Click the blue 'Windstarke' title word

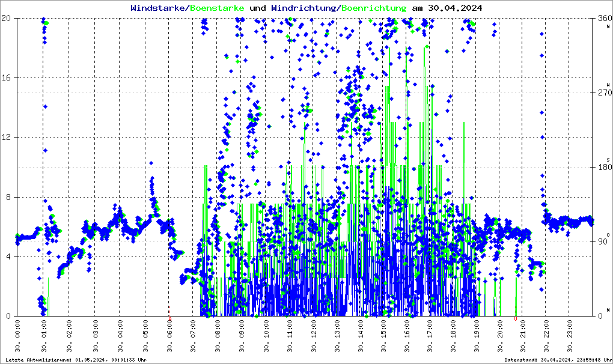pos(157,8)
